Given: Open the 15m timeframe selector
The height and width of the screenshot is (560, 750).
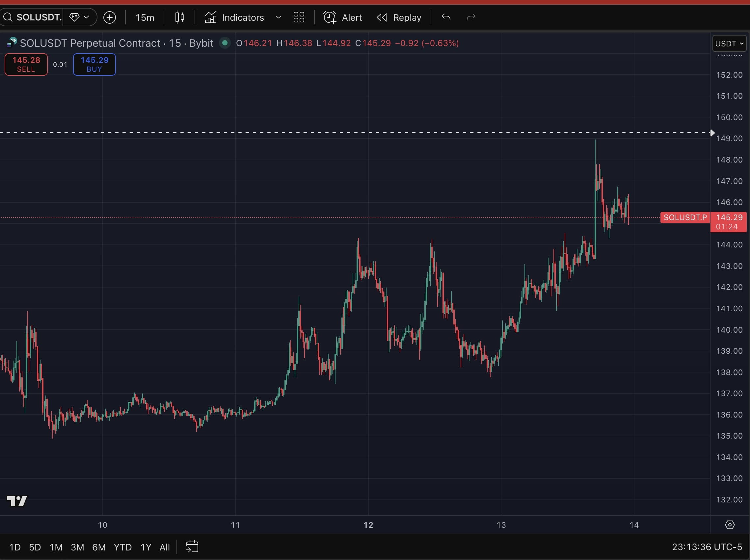Looking at the screenshot, I should [144, 17].
